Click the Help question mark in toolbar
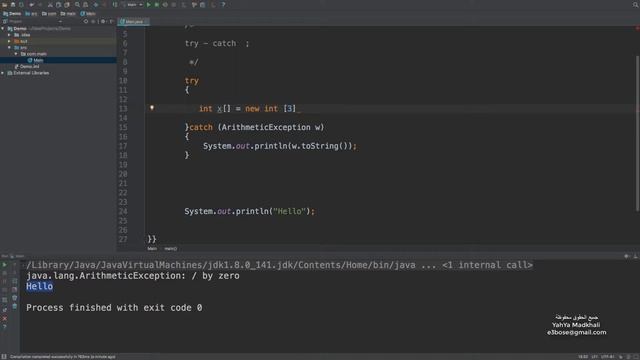Viewport: 640px width, 360px height. [223, 4]
